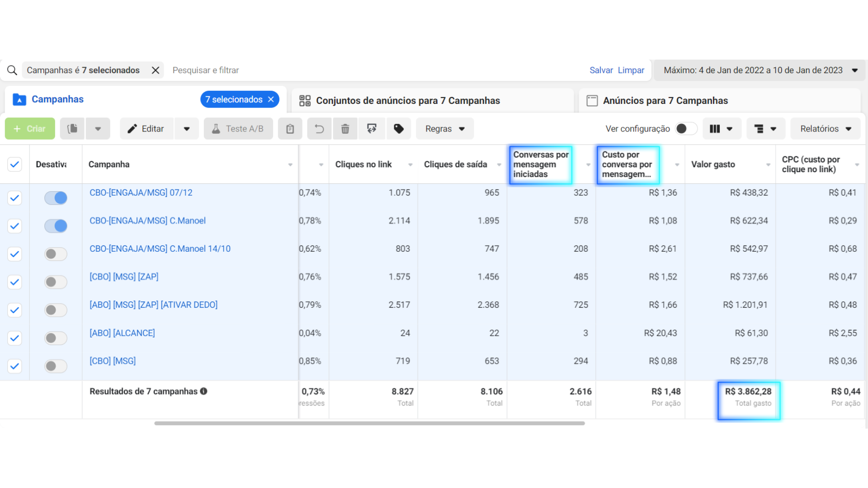Turn off CBO-[ENGAJA/MSG] 07/12 campaign toggle
This screenshot has width=868, height=488.
[x=56, y=198]
